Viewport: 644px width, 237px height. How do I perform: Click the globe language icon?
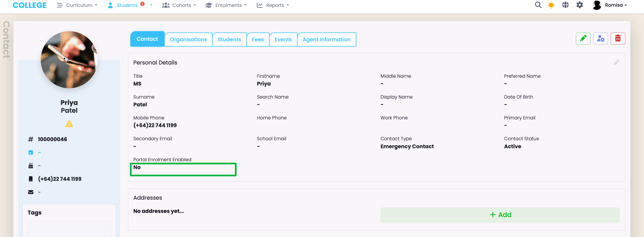[x=565, y=5]
